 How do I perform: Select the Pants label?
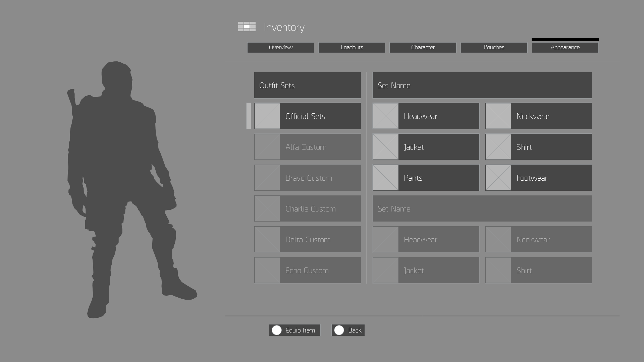(413, 178)
